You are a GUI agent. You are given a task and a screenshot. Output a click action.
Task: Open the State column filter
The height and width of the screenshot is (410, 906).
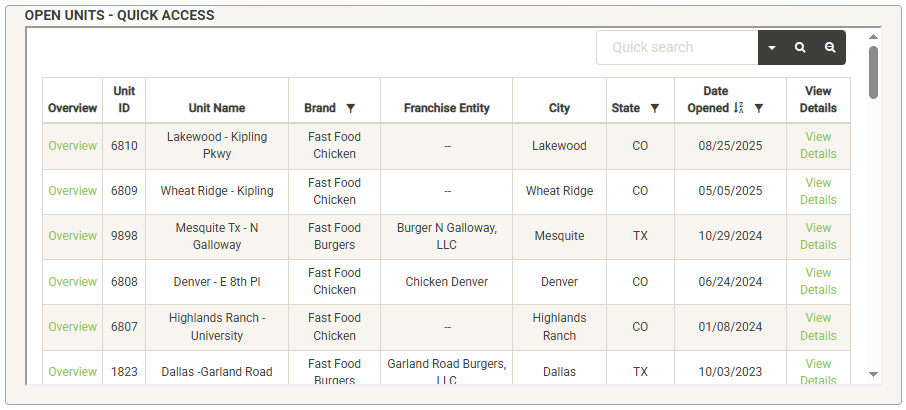(655, 108)
